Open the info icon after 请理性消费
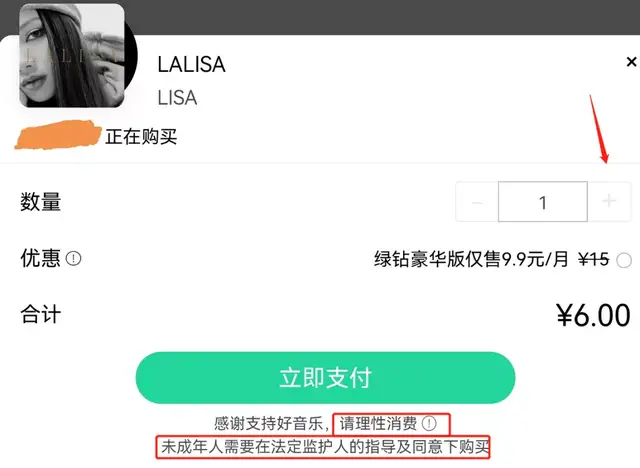 429,423
